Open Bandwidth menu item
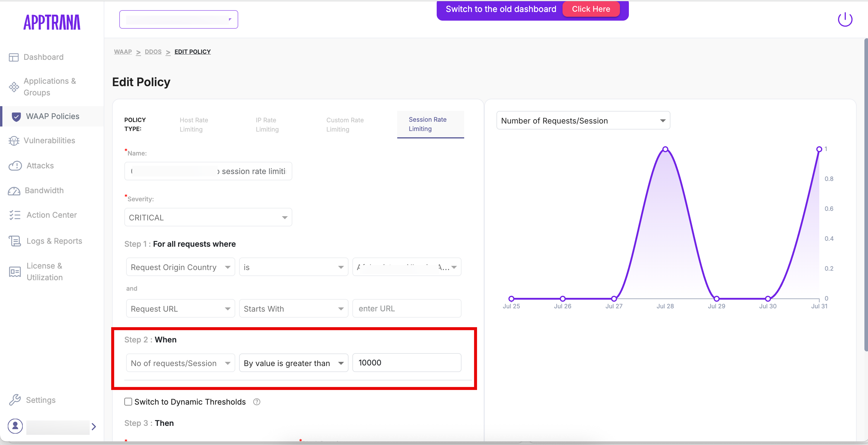 [x=44, y=191]
